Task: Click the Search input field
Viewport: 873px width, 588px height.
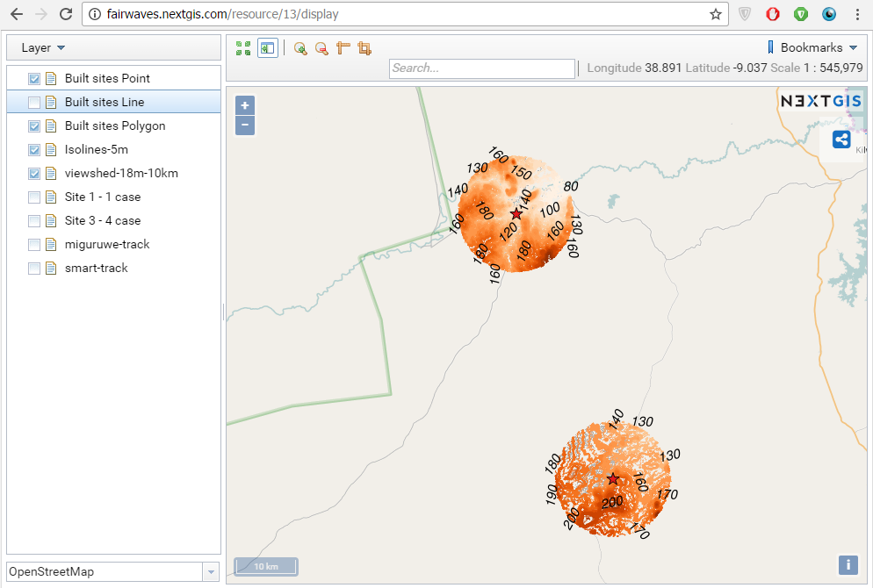Action: click(481, 68)
